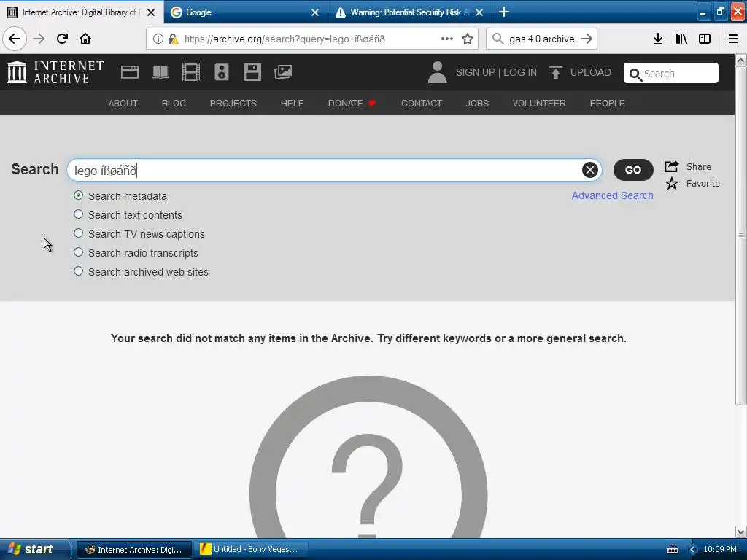
Task: Go back with browser back arrow
Action: (x=15, y=39)
